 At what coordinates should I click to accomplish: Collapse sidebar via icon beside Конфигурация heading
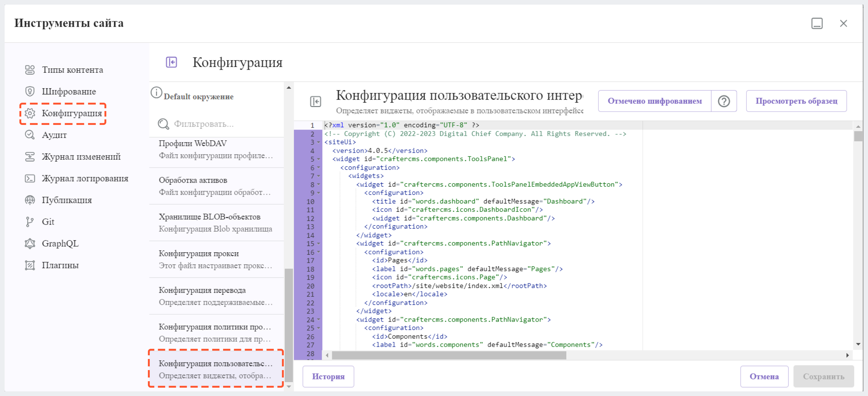(172, 62)
